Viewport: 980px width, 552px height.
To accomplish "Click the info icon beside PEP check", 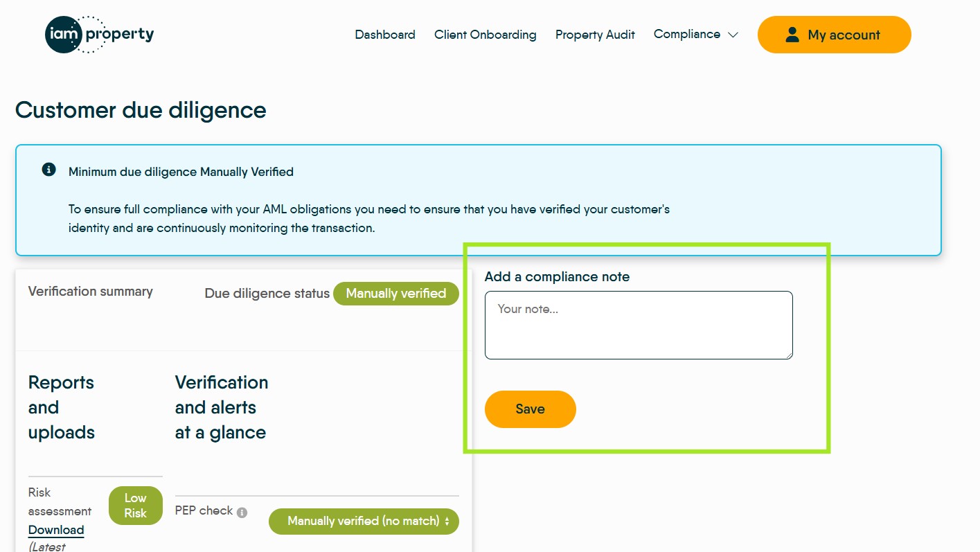I will 242,513.
